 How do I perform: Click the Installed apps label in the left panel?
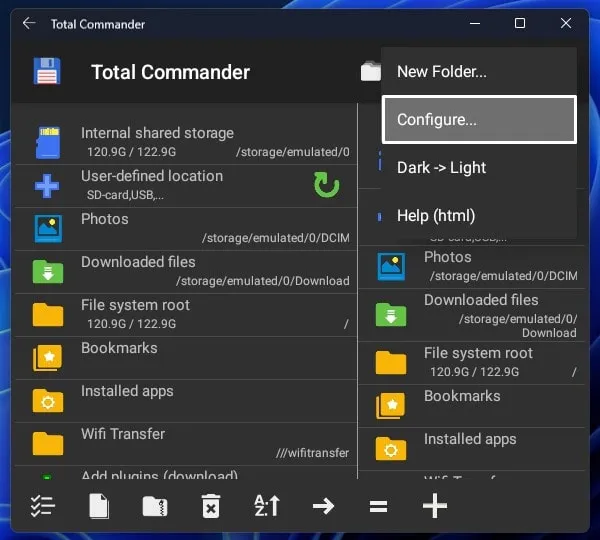tap(127, 392)
